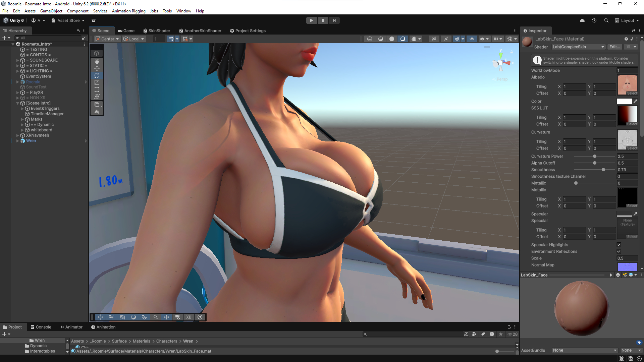The image size is (644, 362).
Task: Adjust the Smoothness slider handle
Action: pos(603,170)
